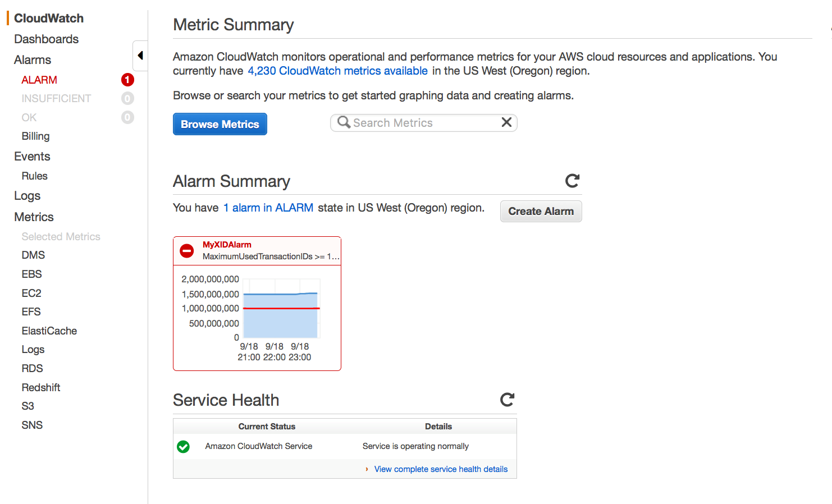Click the Browse Metrics button

[x=220, y=124]
